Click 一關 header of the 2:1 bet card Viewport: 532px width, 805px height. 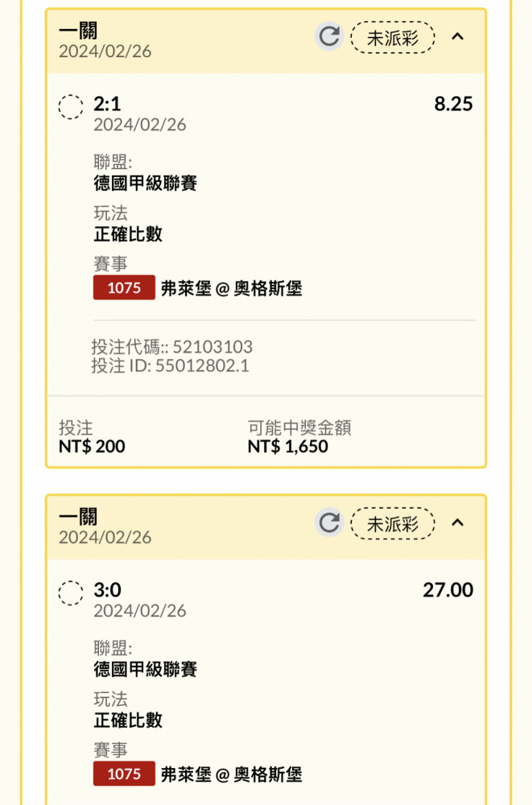click(78, 29)
